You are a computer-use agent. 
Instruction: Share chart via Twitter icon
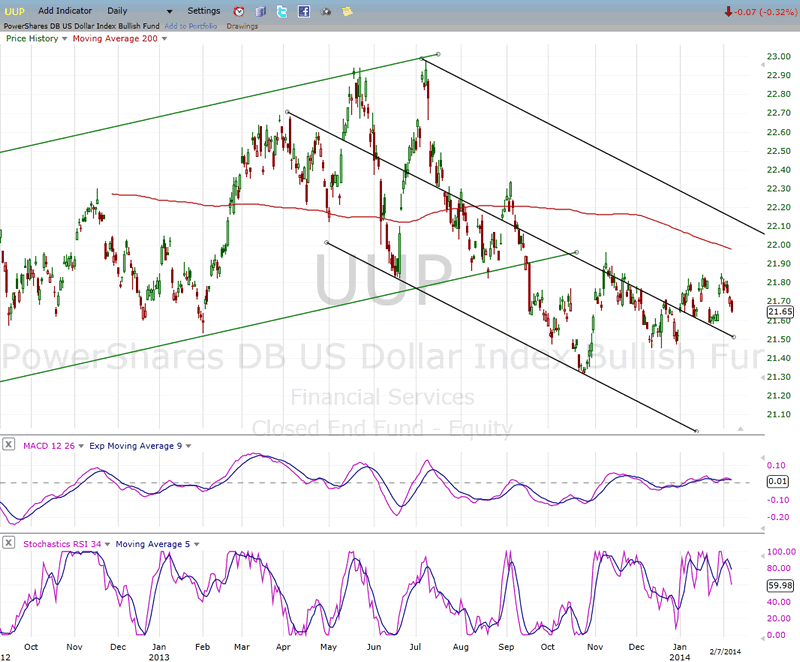tap(282, 11)
